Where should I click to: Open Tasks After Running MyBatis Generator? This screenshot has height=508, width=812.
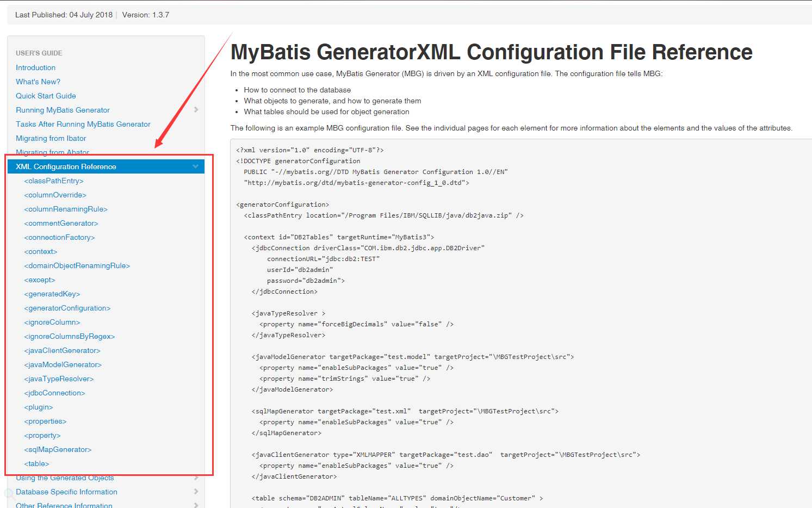point(83,124)
